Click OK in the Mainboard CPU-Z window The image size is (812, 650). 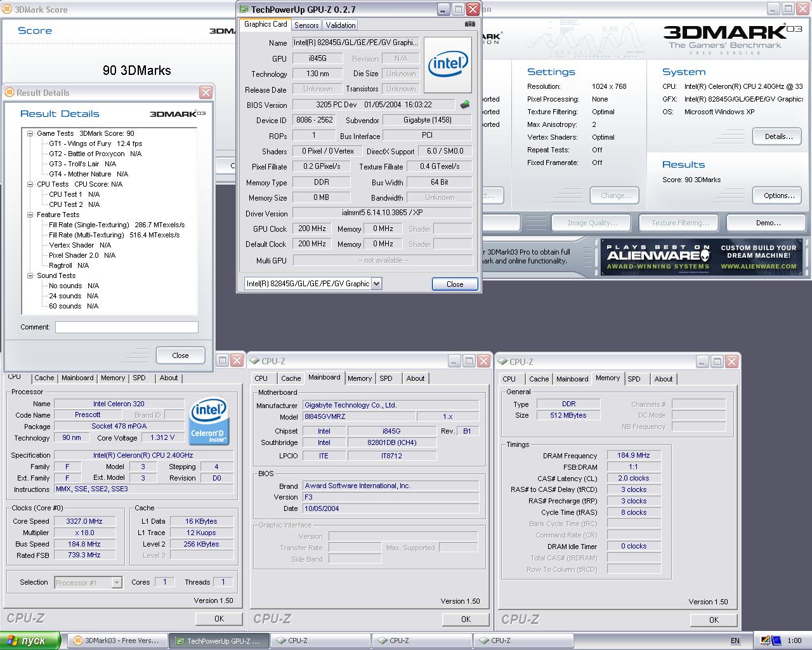tap(466, 619)
